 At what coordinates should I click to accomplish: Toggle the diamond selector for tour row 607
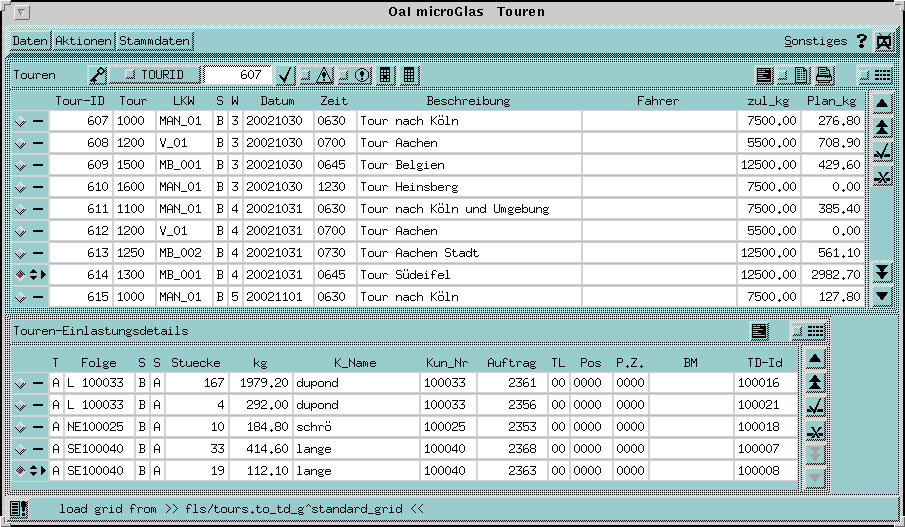click(21, 121)
